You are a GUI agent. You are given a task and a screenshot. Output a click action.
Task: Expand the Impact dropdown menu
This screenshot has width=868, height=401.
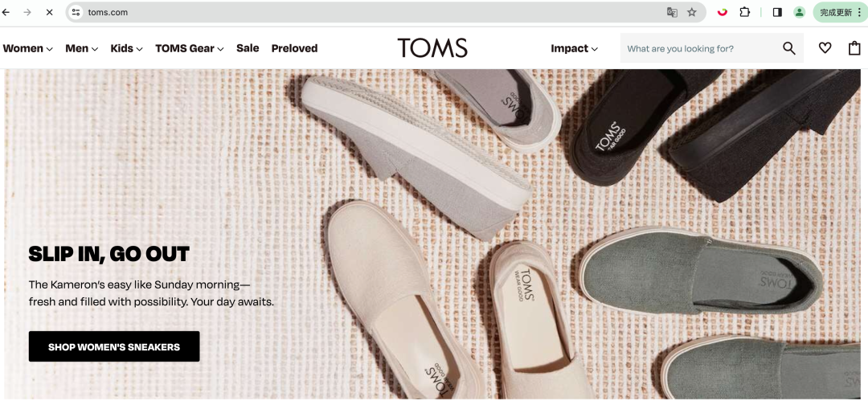pos(574,49)
